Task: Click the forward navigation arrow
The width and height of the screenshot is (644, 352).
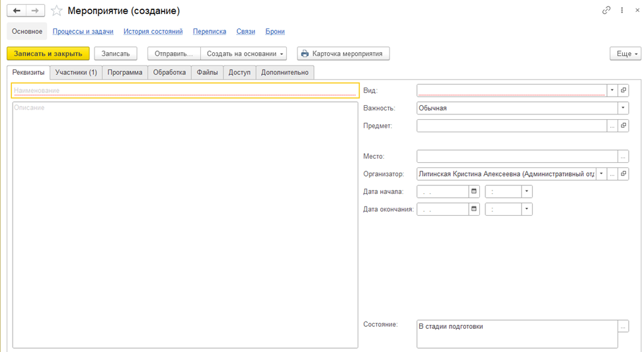Action: point(36,11)
